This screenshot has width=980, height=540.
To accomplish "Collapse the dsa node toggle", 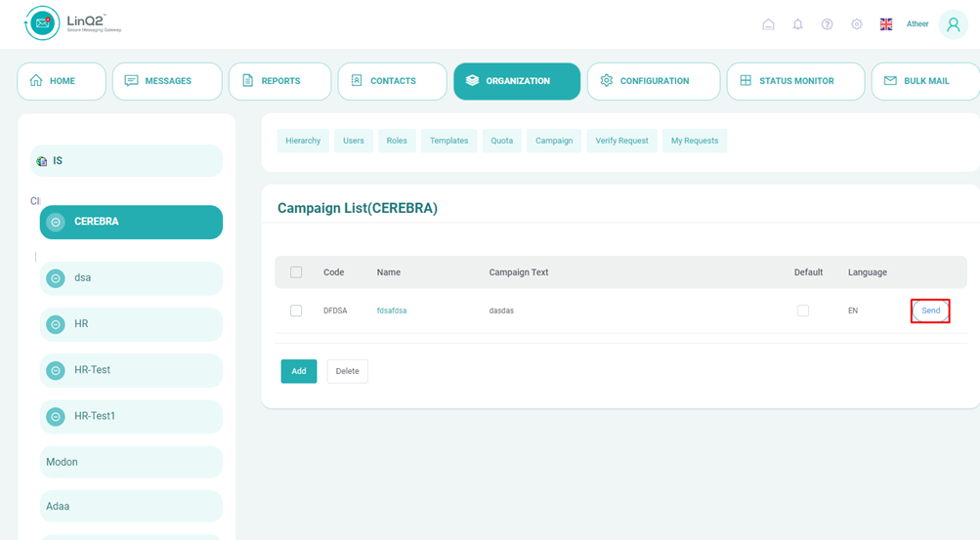I will [x=56, y=277].
